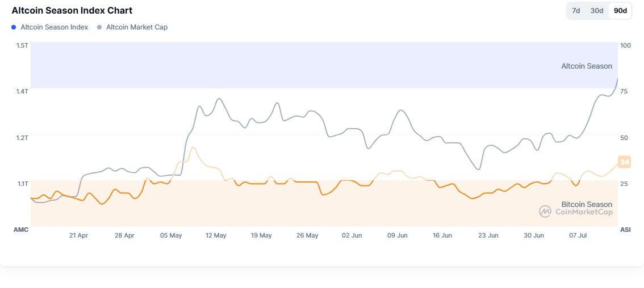This screenshot has height=288, width=644.
Task: Toggle the Altcoin Season Index legend dot
Action: point(14,27)
